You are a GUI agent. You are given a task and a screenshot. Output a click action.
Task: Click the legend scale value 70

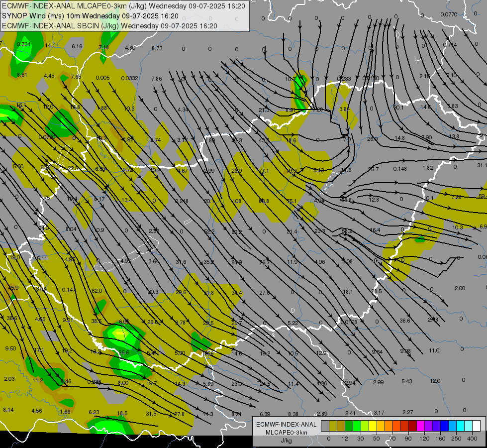click(x=392, y=439)
